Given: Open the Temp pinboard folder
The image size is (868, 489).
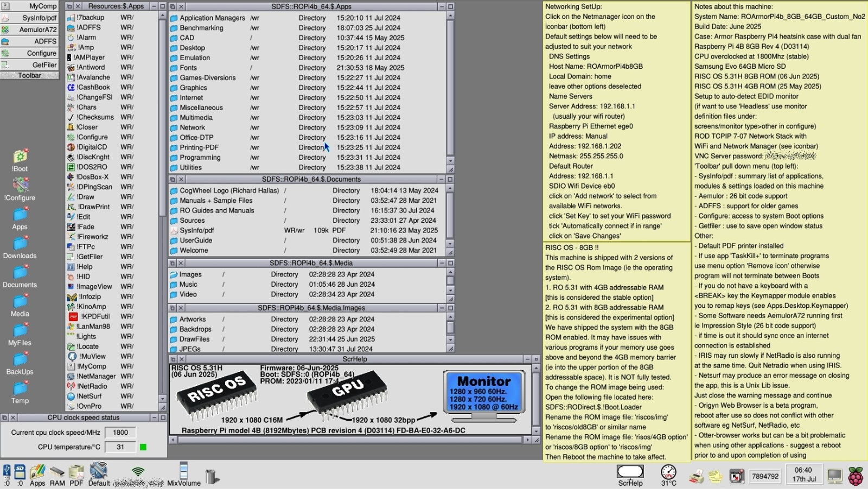Looking at the screenshot, I should [20, 392].
